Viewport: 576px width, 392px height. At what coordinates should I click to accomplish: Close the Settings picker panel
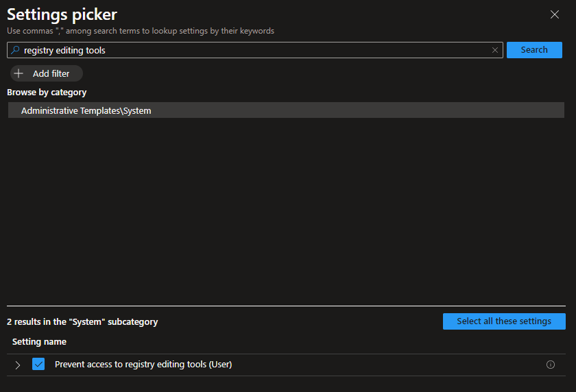[x=555, y=14]
